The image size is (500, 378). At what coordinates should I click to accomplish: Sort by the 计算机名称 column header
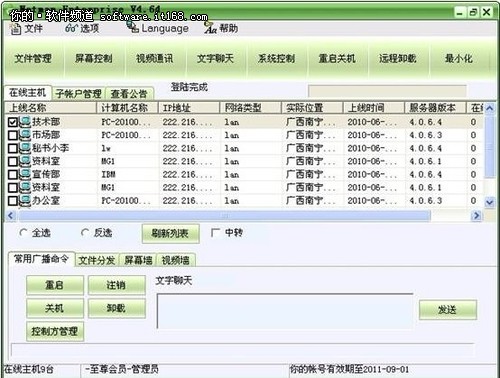[x=127, y=108]
